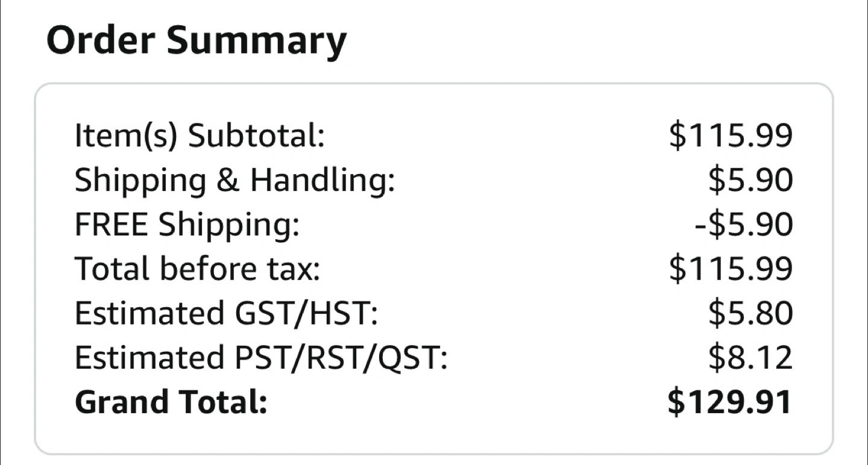Click the Total before tax $115.99 amount
868x465 pixels.
pos(731,269)
